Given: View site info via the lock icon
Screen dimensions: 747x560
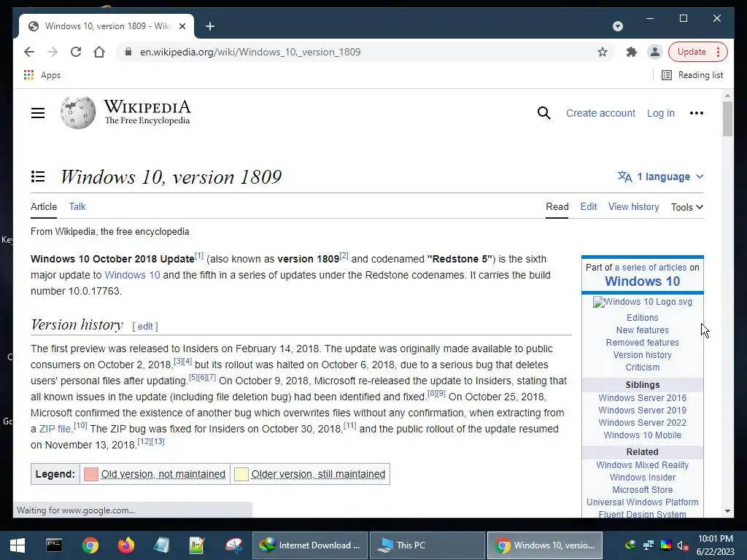Looking at the screenshot, I should [x=128, y=52].
